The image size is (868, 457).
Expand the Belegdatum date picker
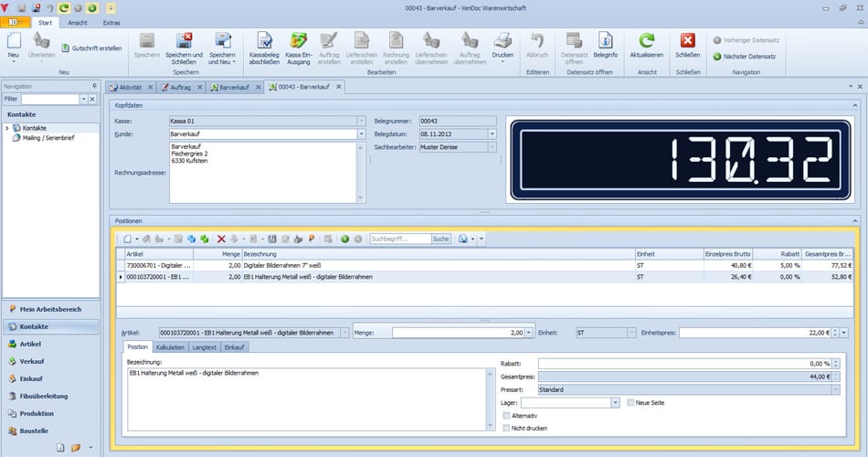pyautogui.click(x=492, y=134)
